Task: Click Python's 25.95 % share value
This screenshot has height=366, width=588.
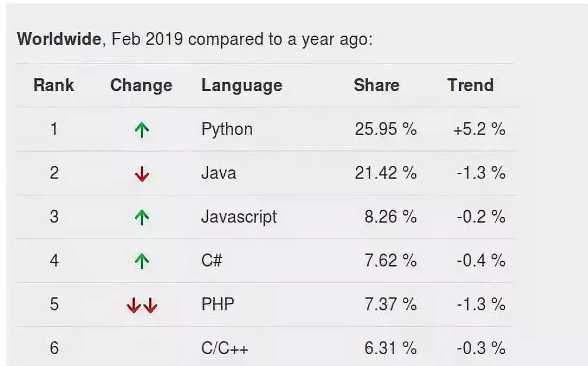Action: click(386, 129)
